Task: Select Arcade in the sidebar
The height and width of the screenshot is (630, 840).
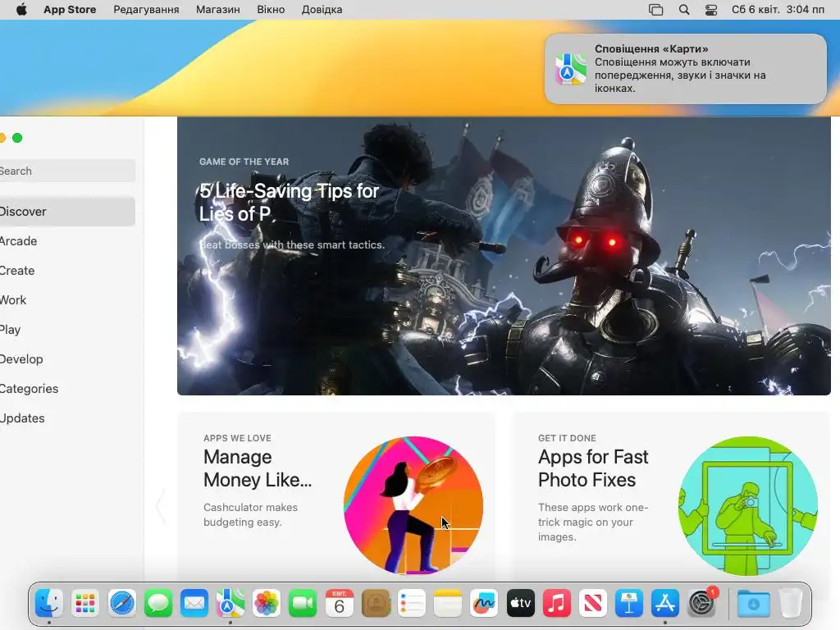Action: (67, 241)
